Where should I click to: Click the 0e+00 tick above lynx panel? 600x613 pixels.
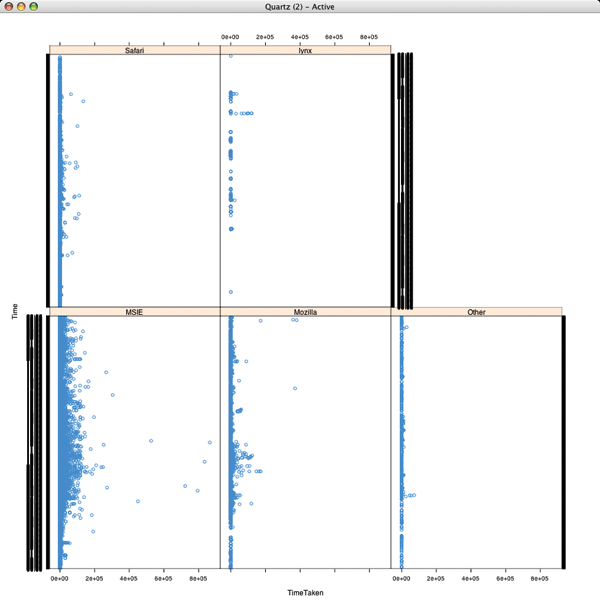231,36
